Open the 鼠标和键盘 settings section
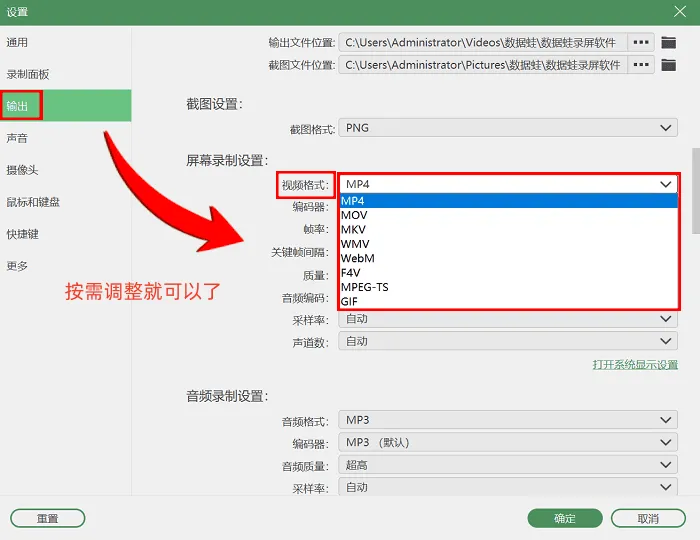This screenshot has height=540, width=700. 66,202
